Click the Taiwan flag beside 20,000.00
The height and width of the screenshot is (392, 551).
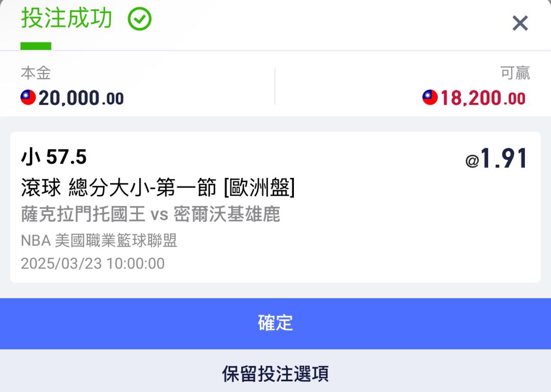[x=28, y=97]
